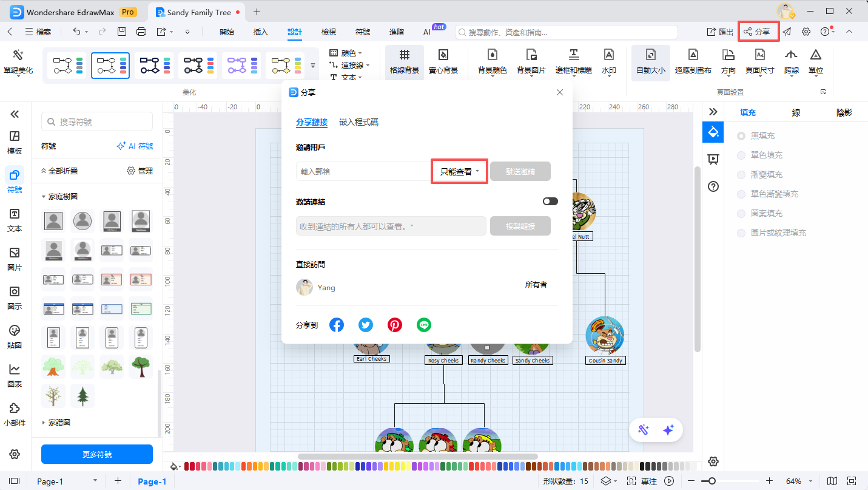Click the 更多符號 blue button
Screen dimensions: 868x490
[x=96, y=454]
